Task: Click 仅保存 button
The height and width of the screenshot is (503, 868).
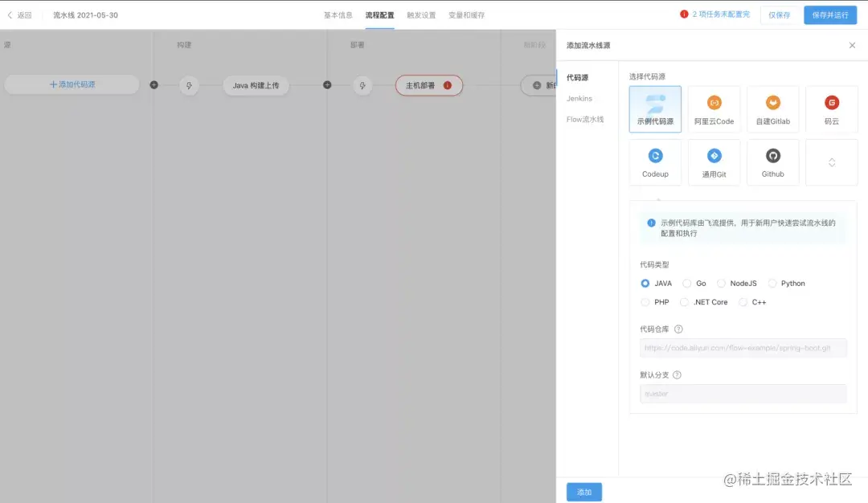Action: pos(779,15)
